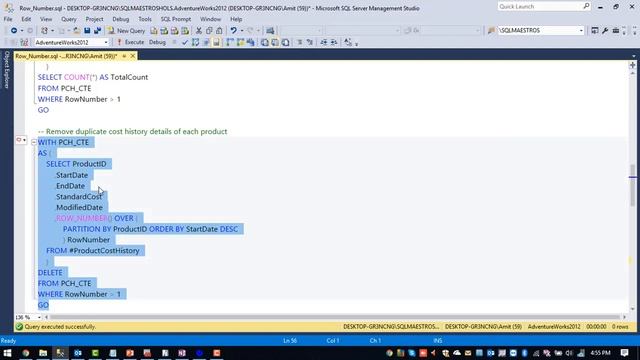Click in the Quick Launch search box
The height and width of the screenshot is (360, 640).
(544, 7)
